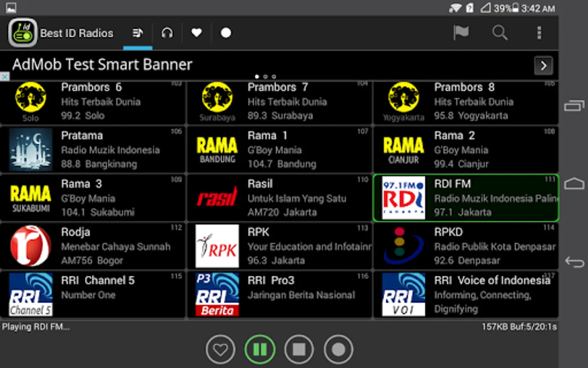
Task: Choose the Pratama station name
Action: (82, 135)
